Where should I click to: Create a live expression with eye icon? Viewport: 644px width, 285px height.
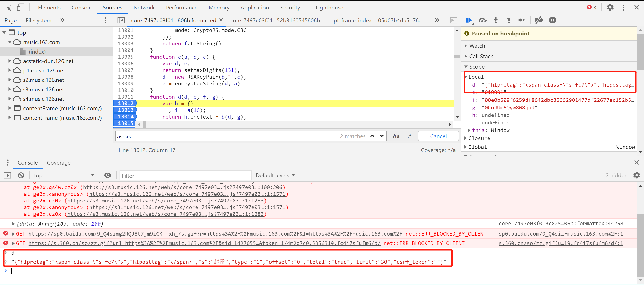point(108,175)
